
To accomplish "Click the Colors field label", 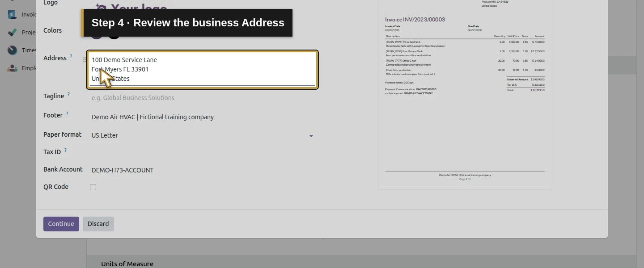I will pos(53,30).
